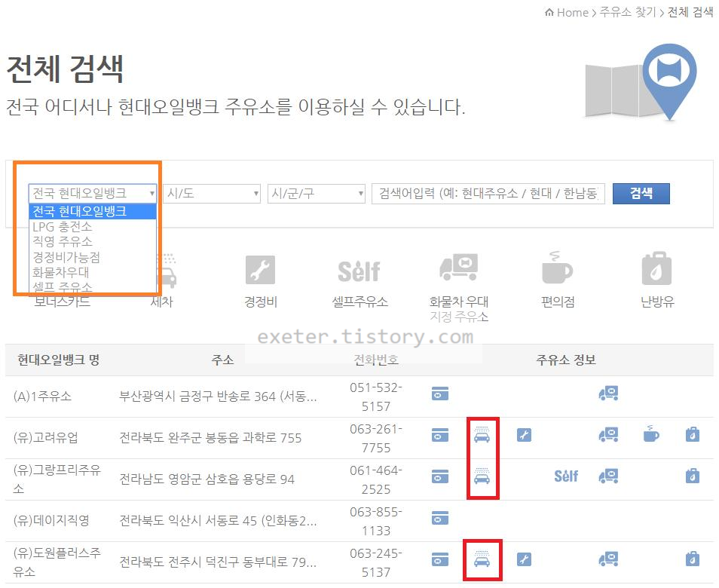This screenshot has width=719, height=588.
Task: Click phone number 061-464-2525
Action: click(376, 479)
